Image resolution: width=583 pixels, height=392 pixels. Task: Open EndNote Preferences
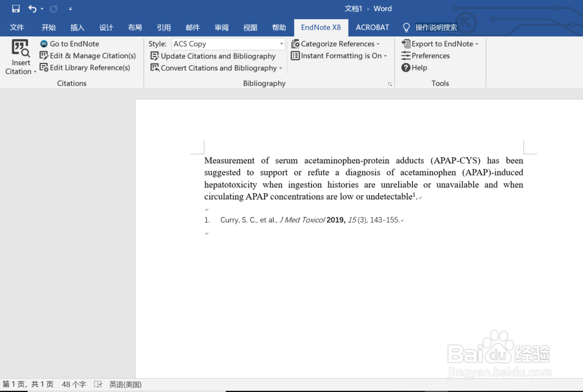pyautogui.click(x=431, y=56)
